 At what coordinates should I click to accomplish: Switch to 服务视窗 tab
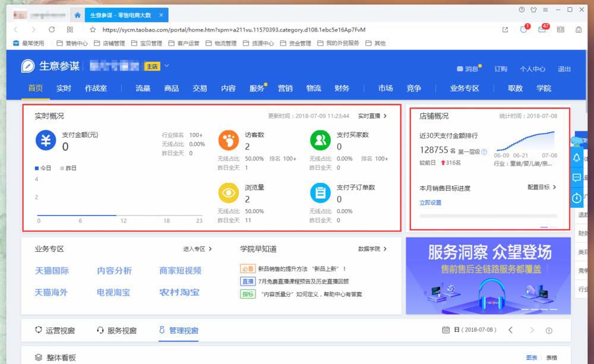[x=116, y=330]
